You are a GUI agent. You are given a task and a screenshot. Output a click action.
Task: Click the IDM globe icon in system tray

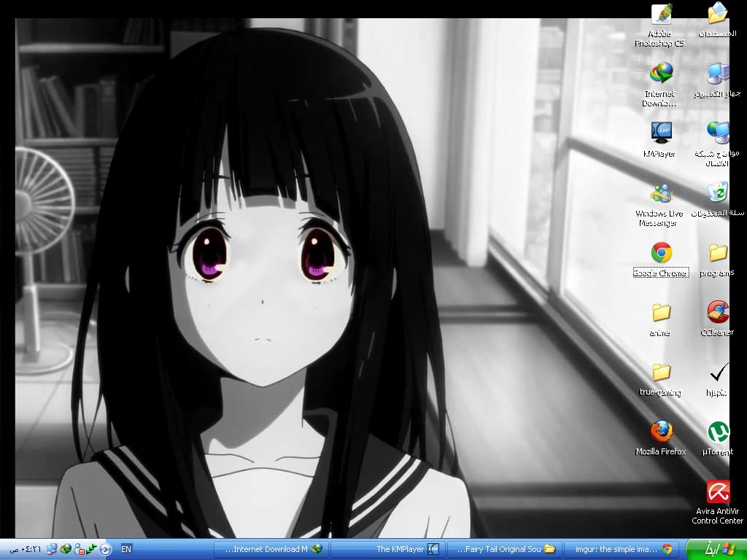pos(66,549)
